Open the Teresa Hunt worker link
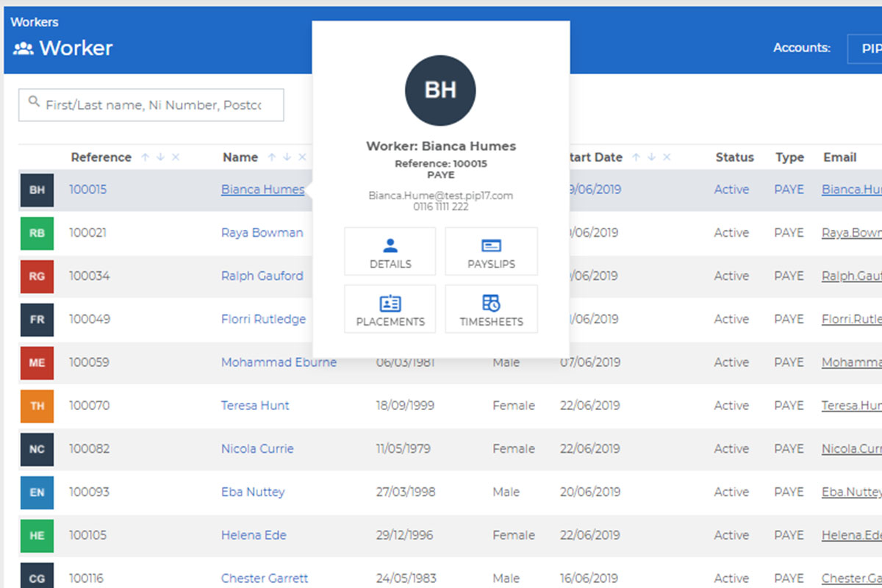 click(x=255, y=406)
